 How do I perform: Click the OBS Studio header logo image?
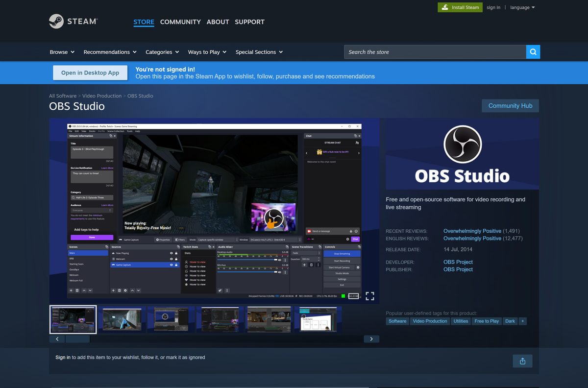click(462, 153)
